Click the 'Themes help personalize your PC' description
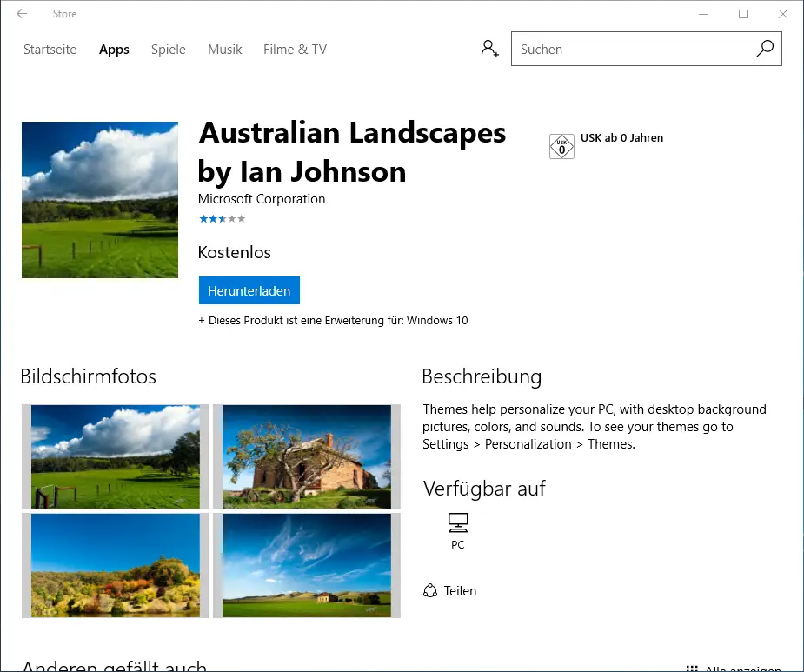The height and width of the screenshot is (672, 804). (595, 427)
